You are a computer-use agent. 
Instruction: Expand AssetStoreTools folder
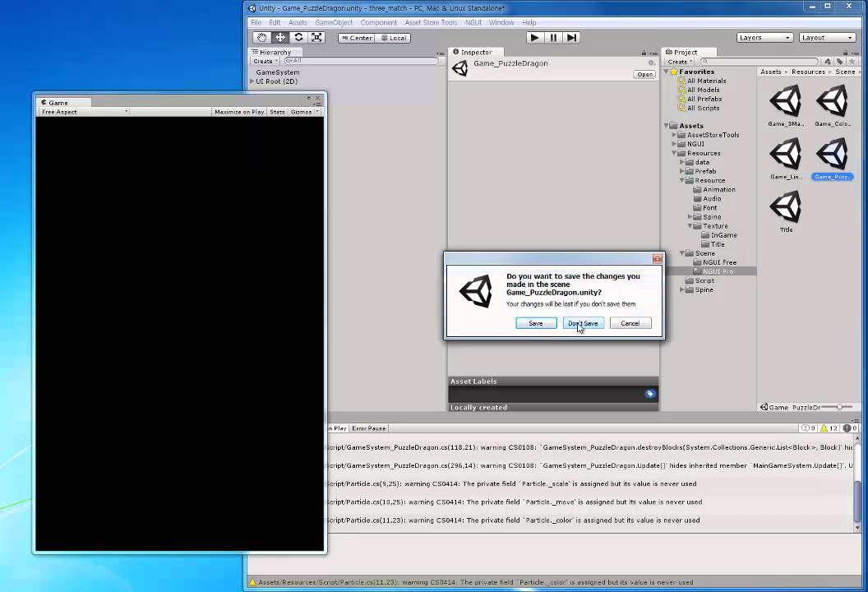pyautogui.click(x=674, y=135)
